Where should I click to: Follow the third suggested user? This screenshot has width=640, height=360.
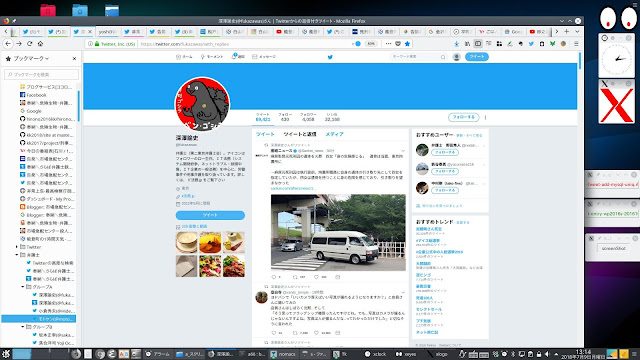444,191
